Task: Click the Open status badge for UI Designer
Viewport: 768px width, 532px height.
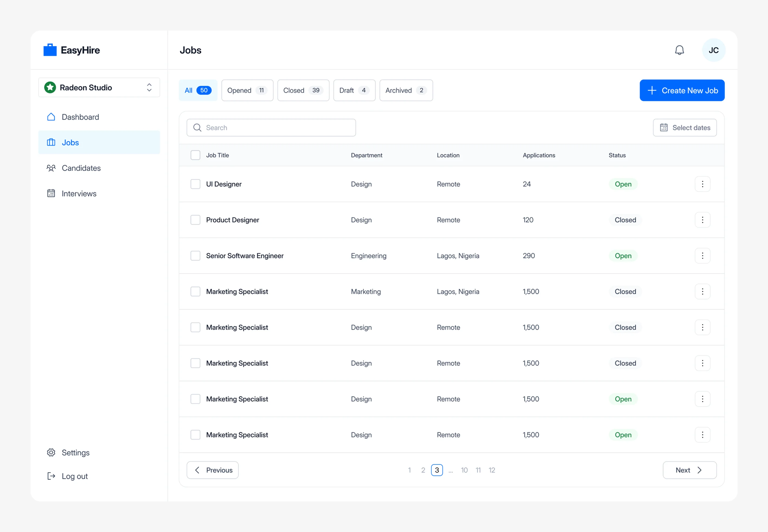Action: point(623,184)
